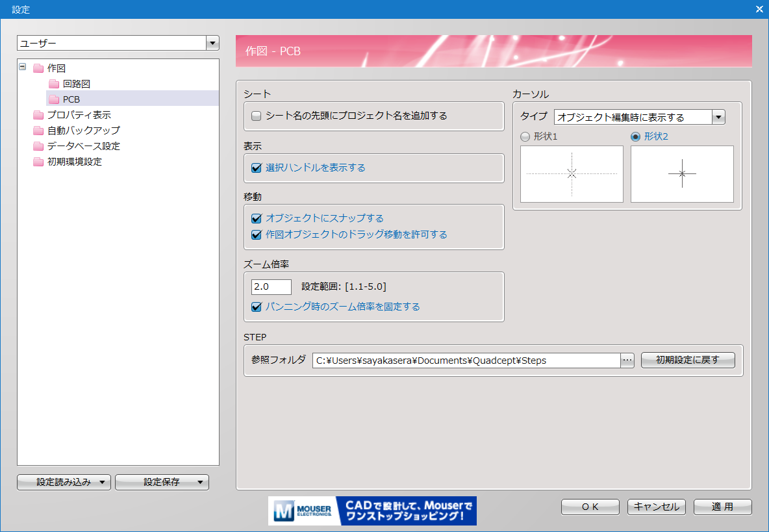
Task: Open the 設定読み込み dropdown button
Action: point(64,483)
